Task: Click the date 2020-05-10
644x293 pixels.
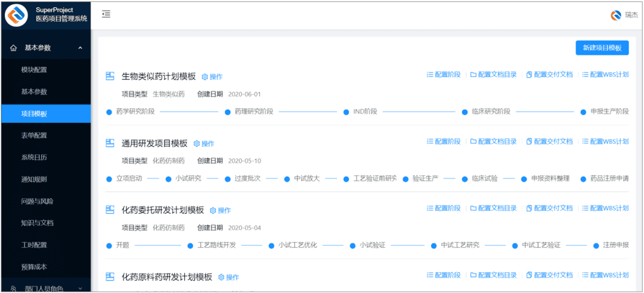Action: click(x=244, y=161)
